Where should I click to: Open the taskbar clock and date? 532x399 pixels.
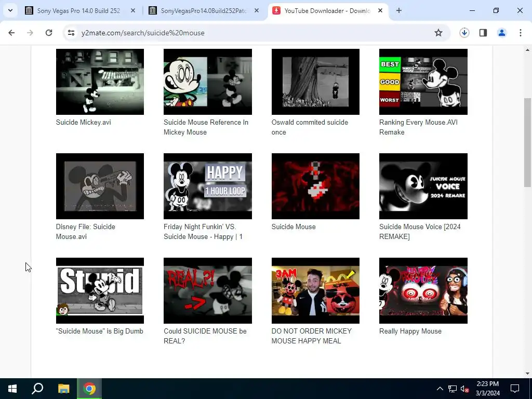[x=487, y=389]
